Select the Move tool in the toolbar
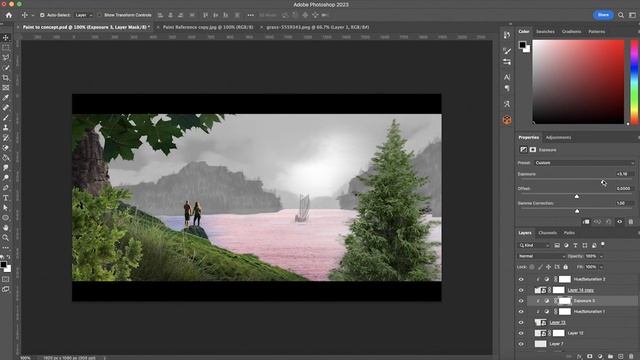The image size is (640, 360). click(x=6, y=38)
